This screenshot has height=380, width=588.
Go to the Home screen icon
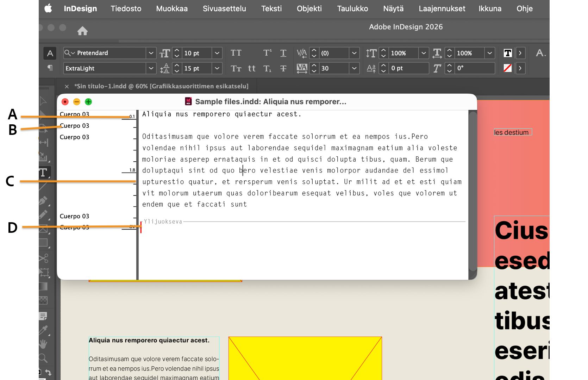tap(82, 31)
